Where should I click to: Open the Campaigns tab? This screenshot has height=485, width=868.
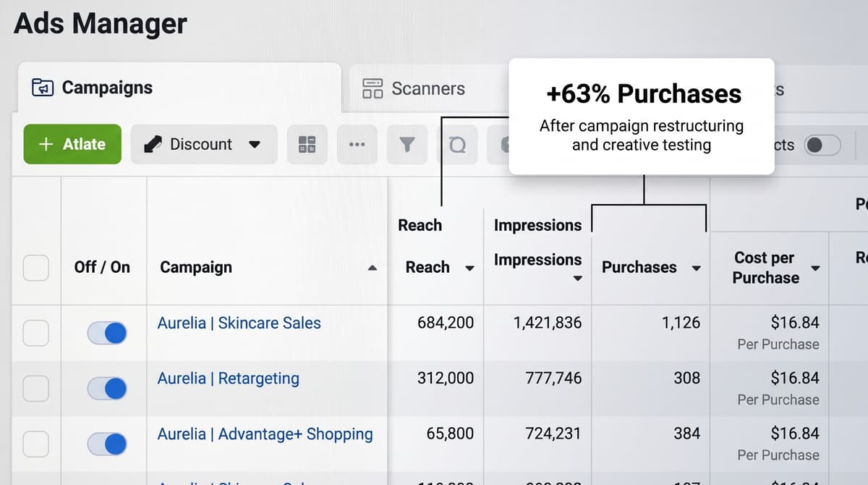point(179,88)
